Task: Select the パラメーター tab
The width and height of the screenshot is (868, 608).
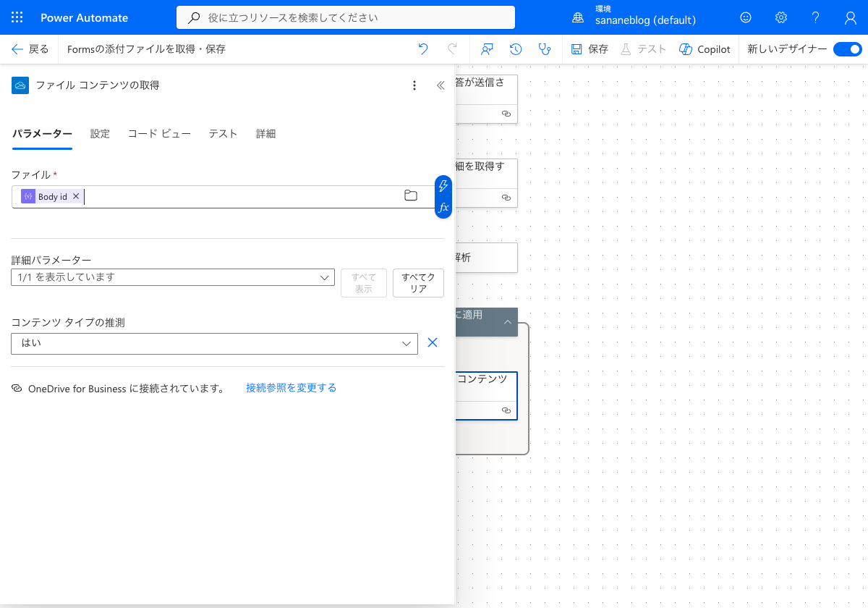Action: (42, 134)
